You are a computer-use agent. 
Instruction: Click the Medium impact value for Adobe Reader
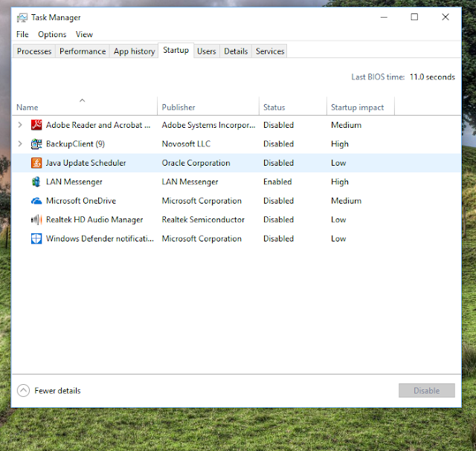tap(346, 125)
